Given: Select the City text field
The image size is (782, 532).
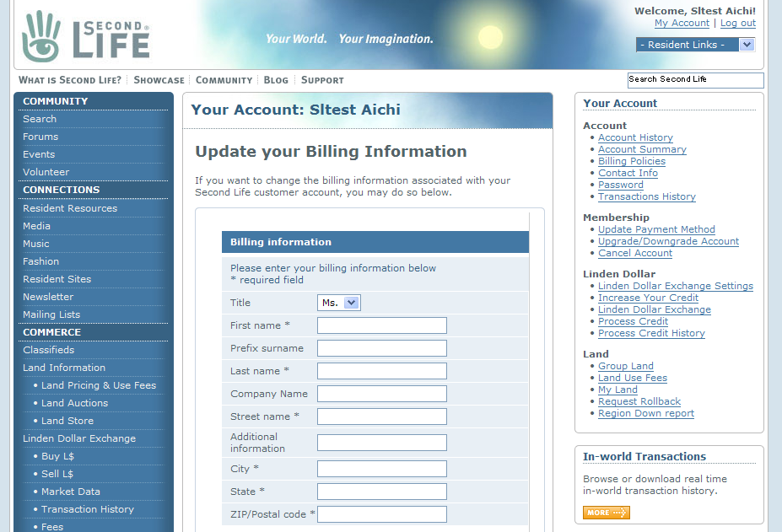Looking at the screenshot, I should click(x=381, y=469).
